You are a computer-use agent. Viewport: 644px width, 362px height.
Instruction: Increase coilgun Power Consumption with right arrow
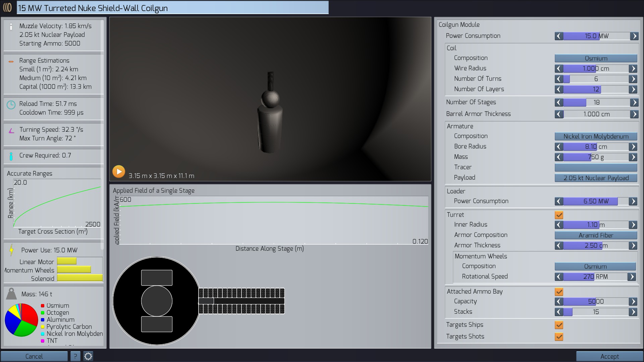point(634,36)
